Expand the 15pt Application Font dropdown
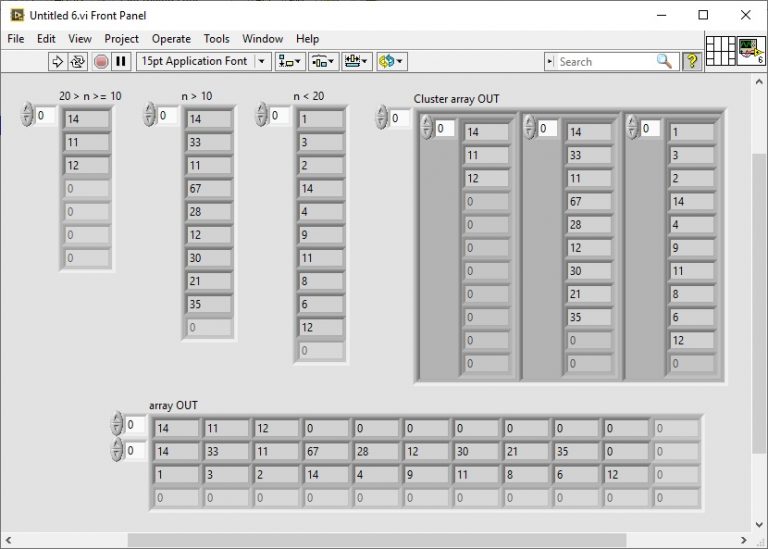The image size is (768, 549). click(263, 62)
